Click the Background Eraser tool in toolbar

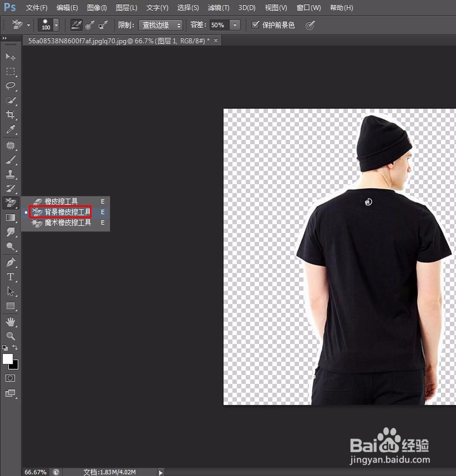pos(11,203)
